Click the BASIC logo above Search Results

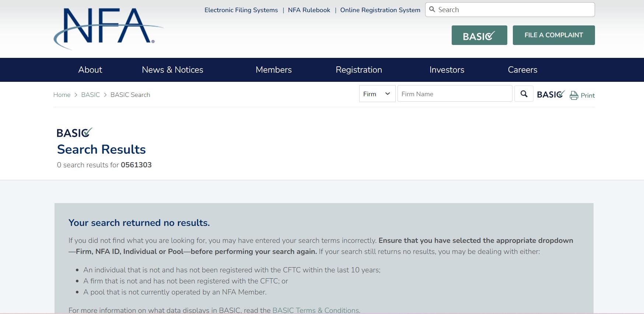(x=74, y=133)
